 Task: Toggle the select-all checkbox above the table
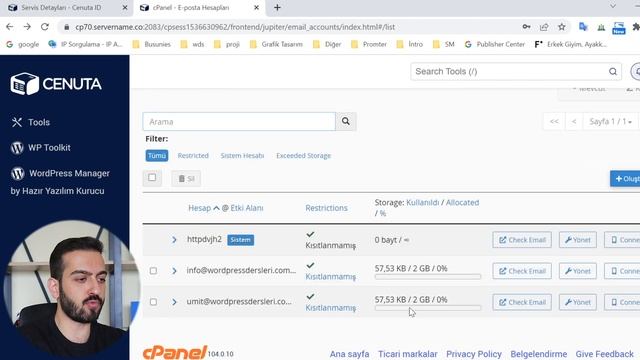152,178
